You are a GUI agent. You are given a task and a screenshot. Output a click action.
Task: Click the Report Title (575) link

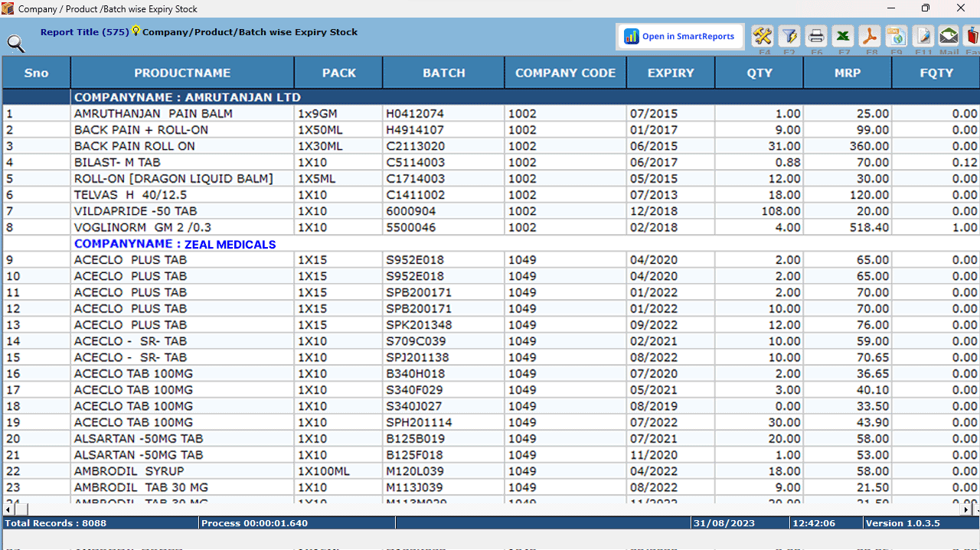click(x=87, y=32)
